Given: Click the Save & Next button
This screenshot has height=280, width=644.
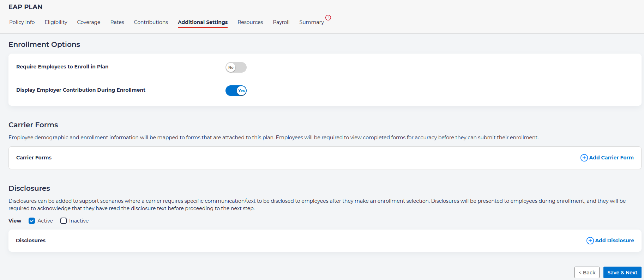Looking at the screenshot, I should (622, 273).
